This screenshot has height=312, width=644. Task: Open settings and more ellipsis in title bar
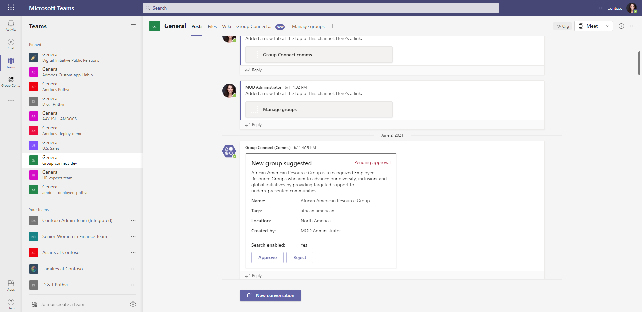pos(600,8)
